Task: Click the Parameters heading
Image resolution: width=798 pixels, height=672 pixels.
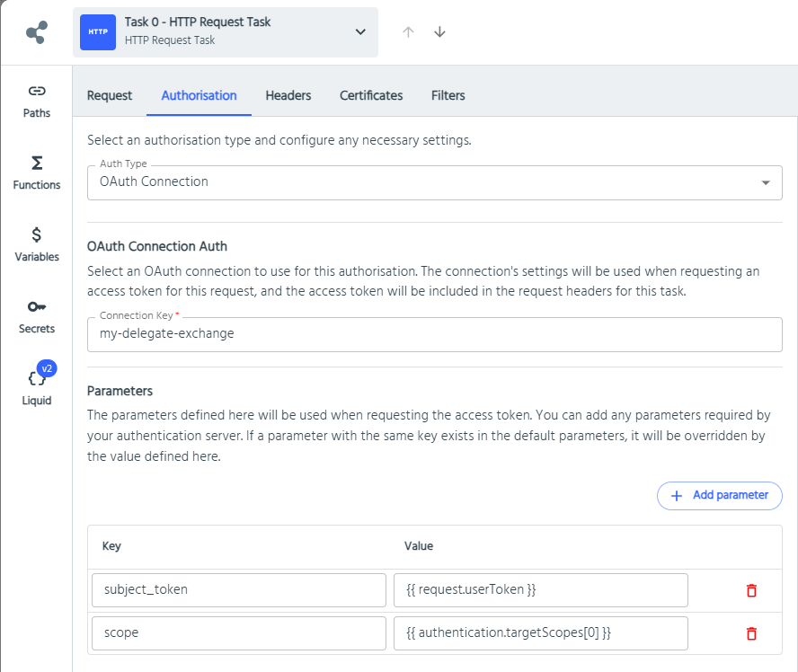Action: click(120, 391)
